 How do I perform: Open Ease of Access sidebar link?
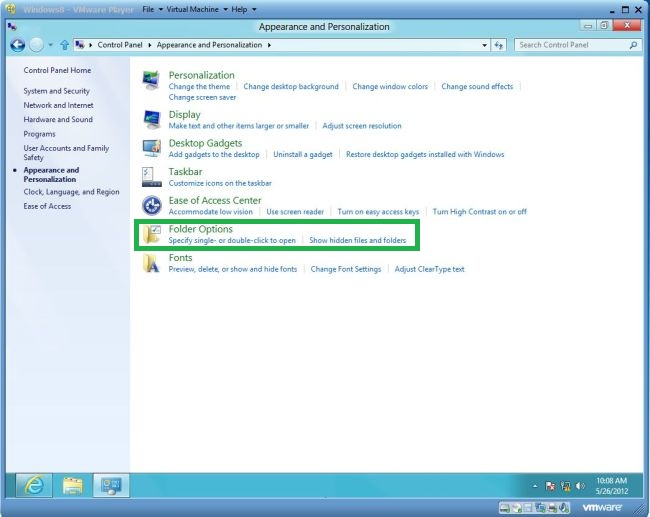[47, 206]
